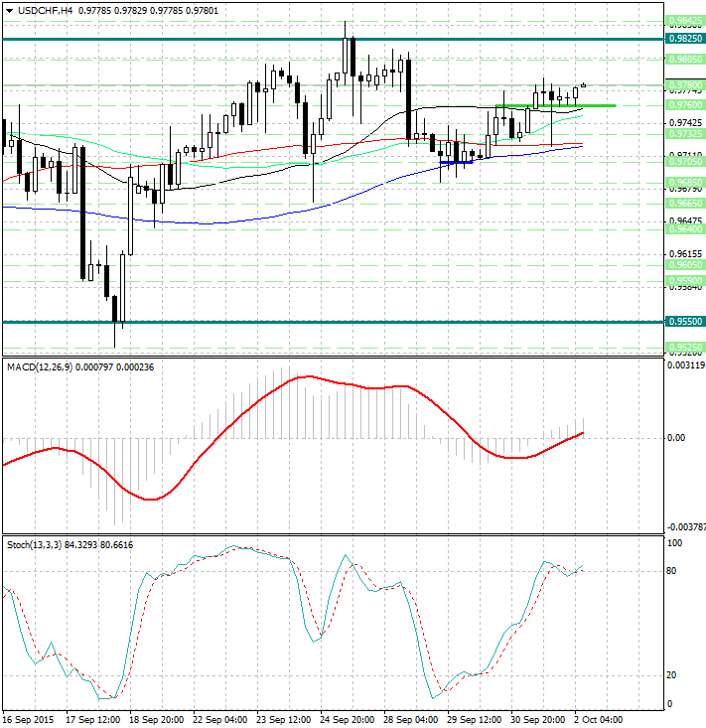Click the MACD scale minimum -0.003787
Viewport: 706px width, 728px height.
point(686,527)
